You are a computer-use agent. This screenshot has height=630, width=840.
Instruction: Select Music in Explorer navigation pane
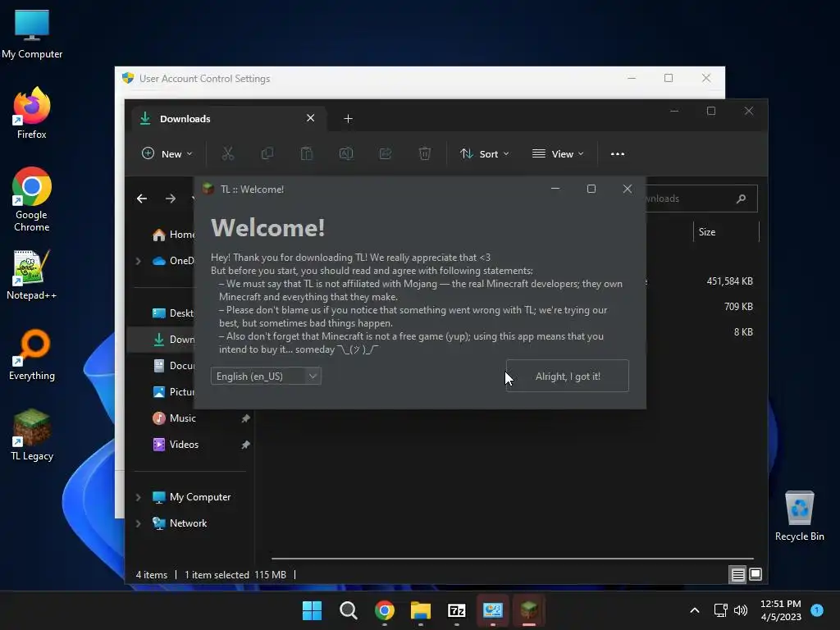[174, 418]
